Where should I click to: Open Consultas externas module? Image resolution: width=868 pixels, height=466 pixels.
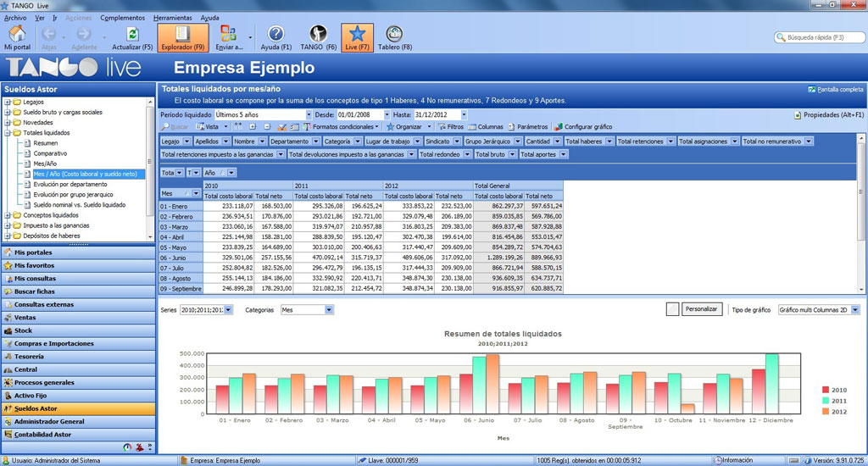(79, 304)
